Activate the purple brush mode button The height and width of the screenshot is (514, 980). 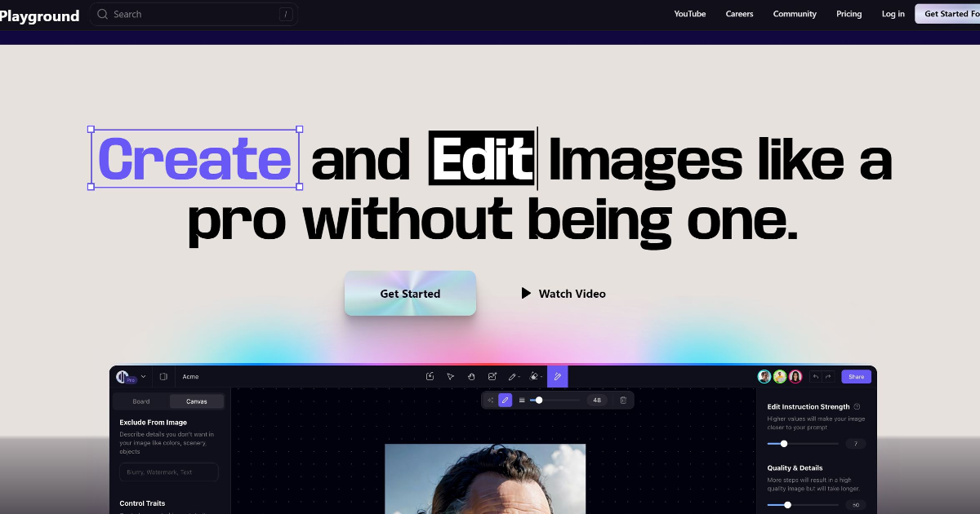(506, 400)
